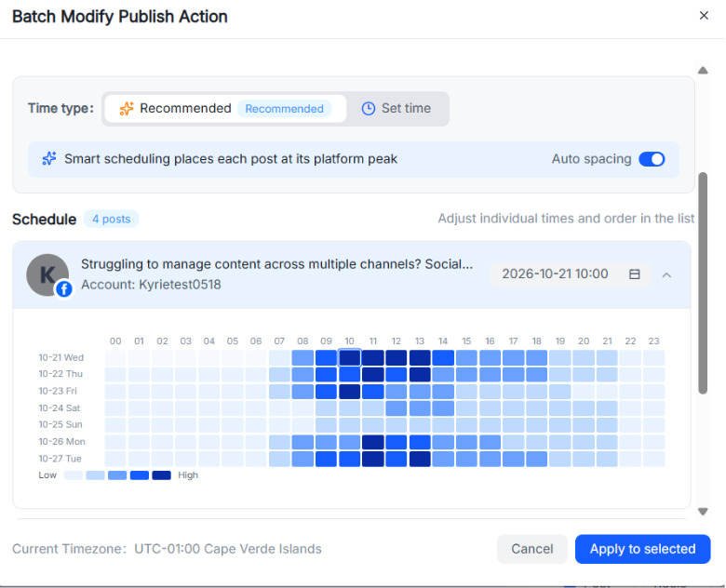Select the Recommended time type tab

(x=225, y=108)
